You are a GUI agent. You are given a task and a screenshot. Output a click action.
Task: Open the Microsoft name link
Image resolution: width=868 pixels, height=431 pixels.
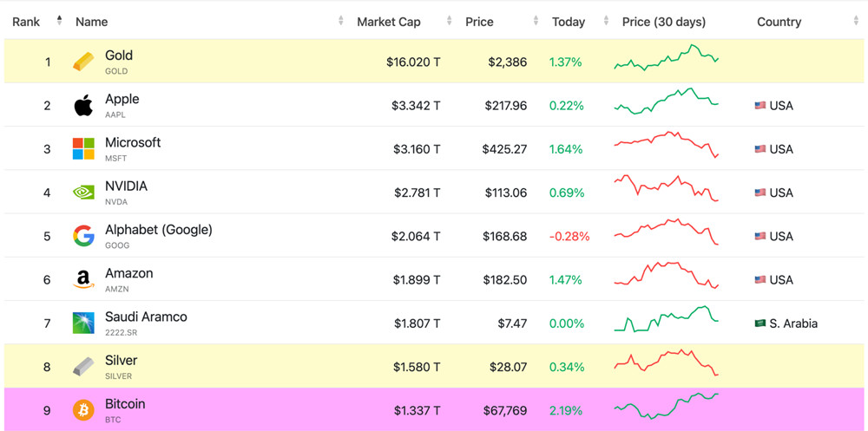tap(133, 143)
